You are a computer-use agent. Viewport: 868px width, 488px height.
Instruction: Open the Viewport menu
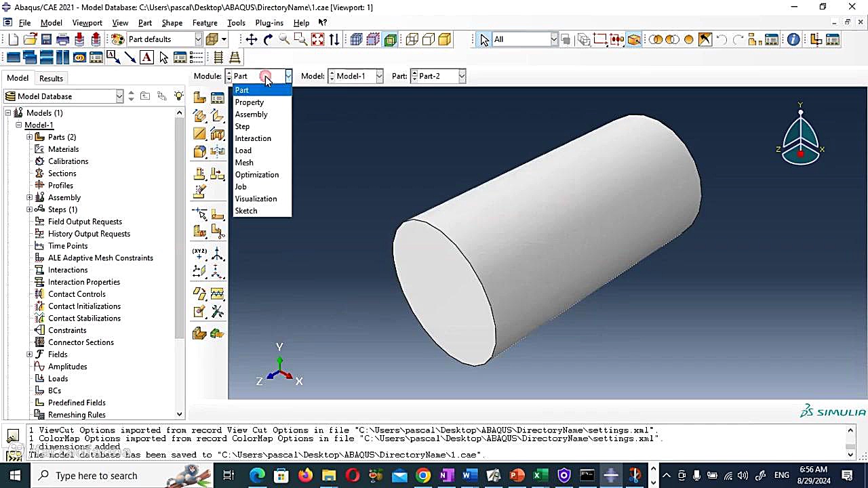pyautogui.click(x=87, y=23)
